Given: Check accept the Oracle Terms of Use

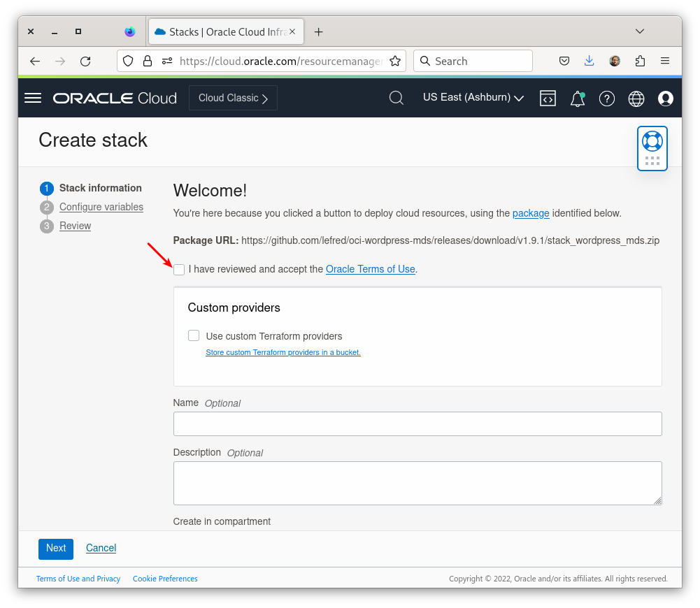Looking at the screenshot, I should (x=179, y=269).
